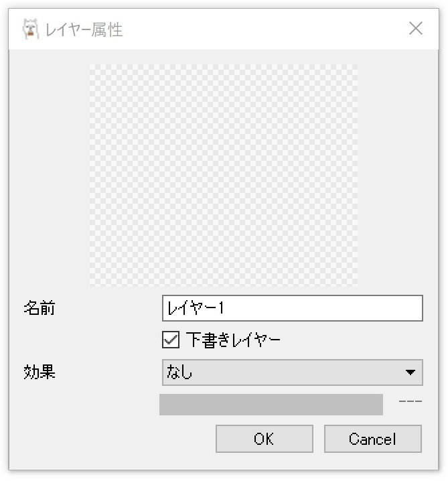
Task: Uncheck the 下書きレイヤー checkbox box
Action: [171, 340]
